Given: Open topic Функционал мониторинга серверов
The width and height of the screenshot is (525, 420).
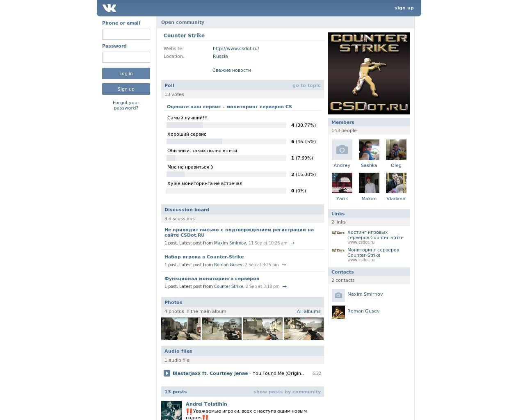Looking at the screenshot, I should (212, 278).
